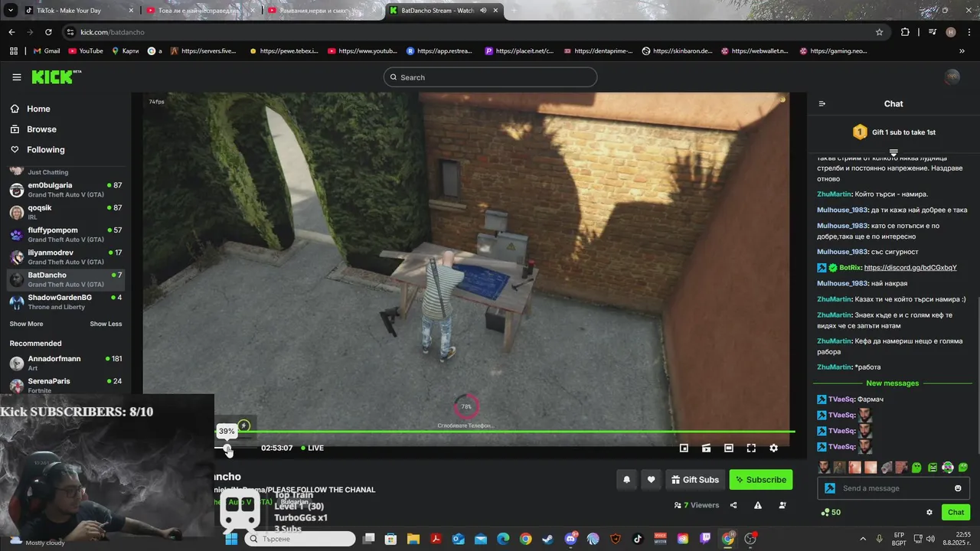Open the Discord taskbar icon
This screenshot has width=980, height=551.
click(x=570, y=539)
